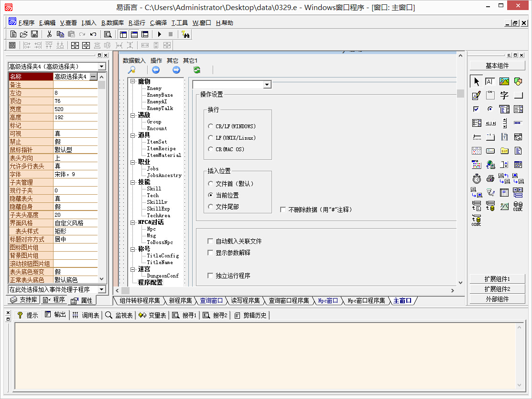Image resolution: width=532 pixels, height=399 pixels.
Task: Select the CR/LF(WINDOWS) radio option
Action: click(211, 126)
